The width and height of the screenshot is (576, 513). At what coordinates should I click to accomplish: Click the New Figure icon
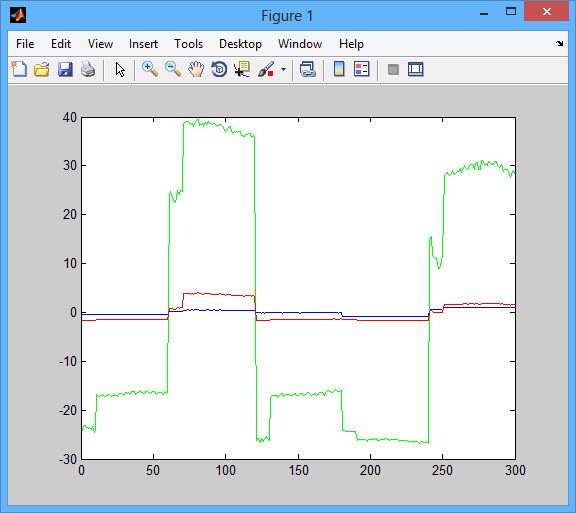pyautogui.click(x=19, y=69)
